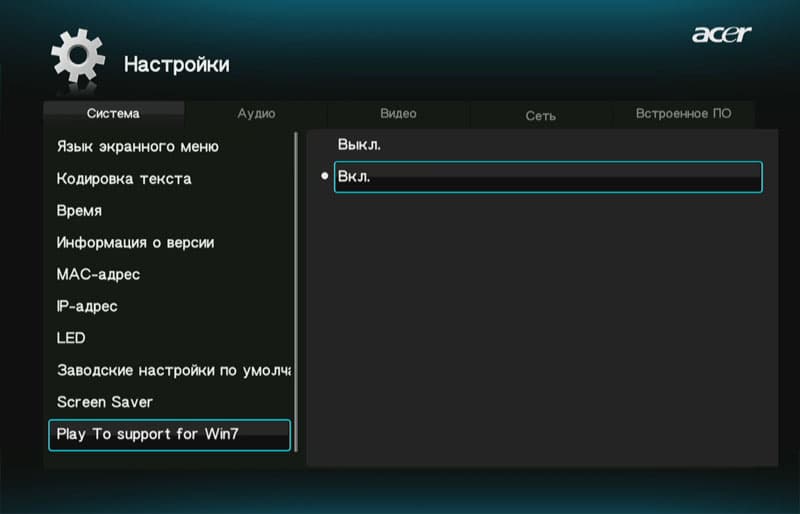Open the Система tab

tap(113, 114)
